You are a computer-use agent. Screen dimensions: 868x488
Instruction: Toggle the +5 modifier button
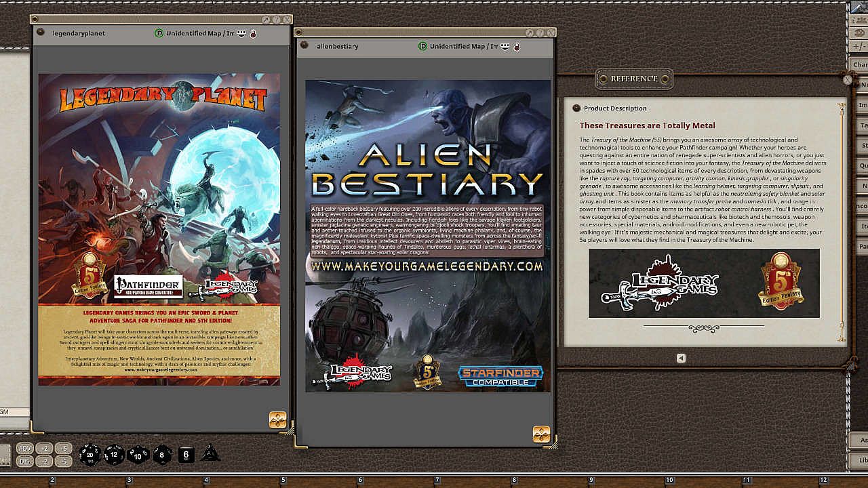pyautogui.click(x=63, y=449)
